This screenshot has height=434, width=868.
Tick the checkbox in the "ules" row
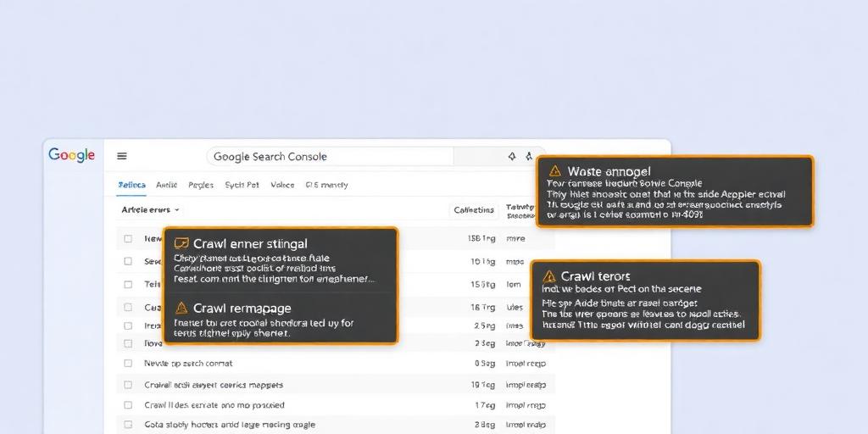129,307
